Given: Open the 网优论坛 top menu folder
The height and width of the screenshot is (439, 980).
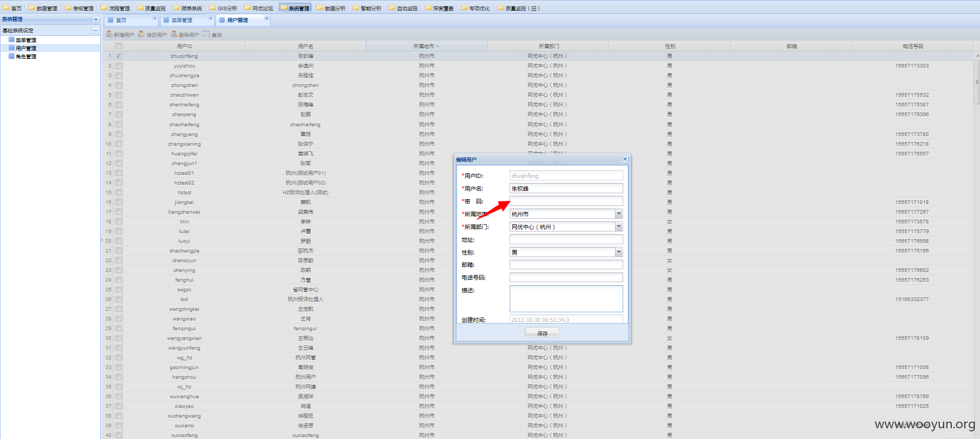Looking at the screenshot, I should (259, 8).
